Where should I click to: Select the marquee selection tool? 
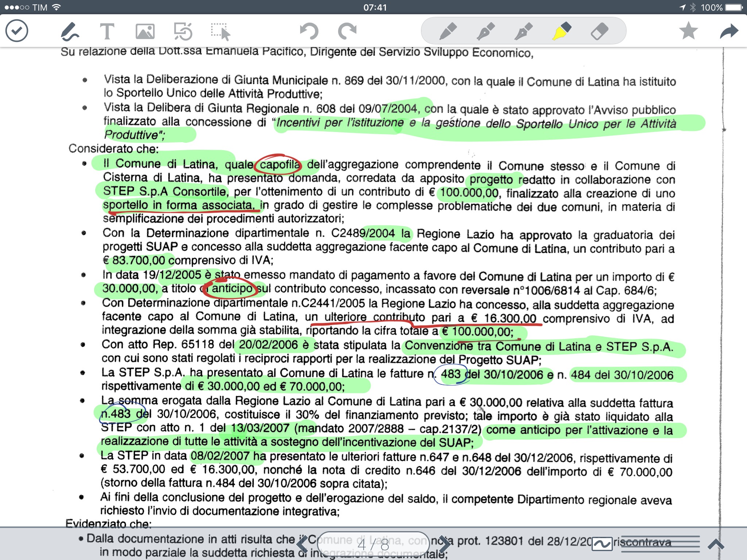(x=221, y=32)
